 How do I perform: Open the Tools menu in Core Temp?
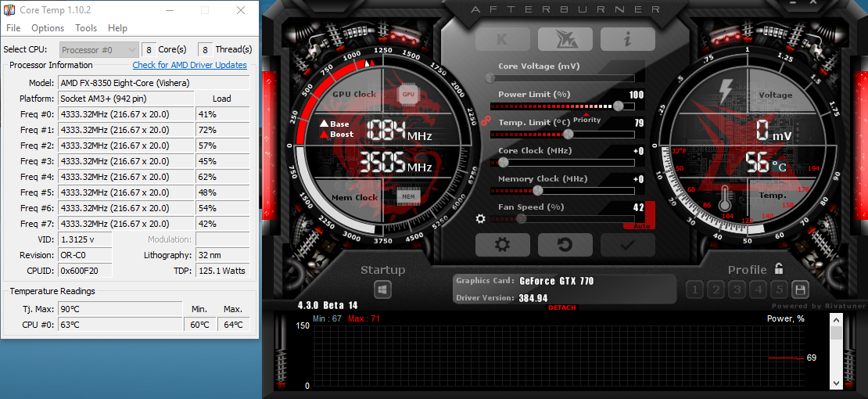(86, 27)
